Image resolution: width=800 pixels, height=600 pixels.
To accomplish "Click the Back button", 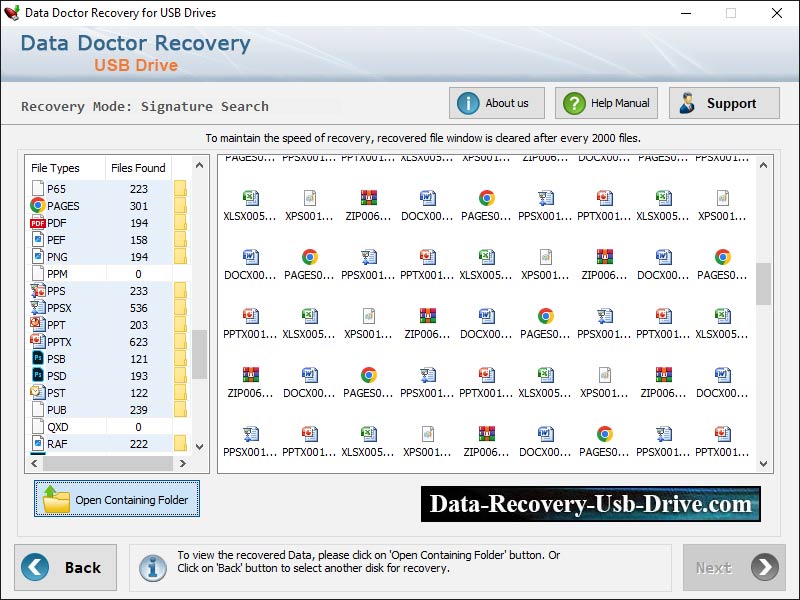I will pyautogui.click(x=65, y=567).
